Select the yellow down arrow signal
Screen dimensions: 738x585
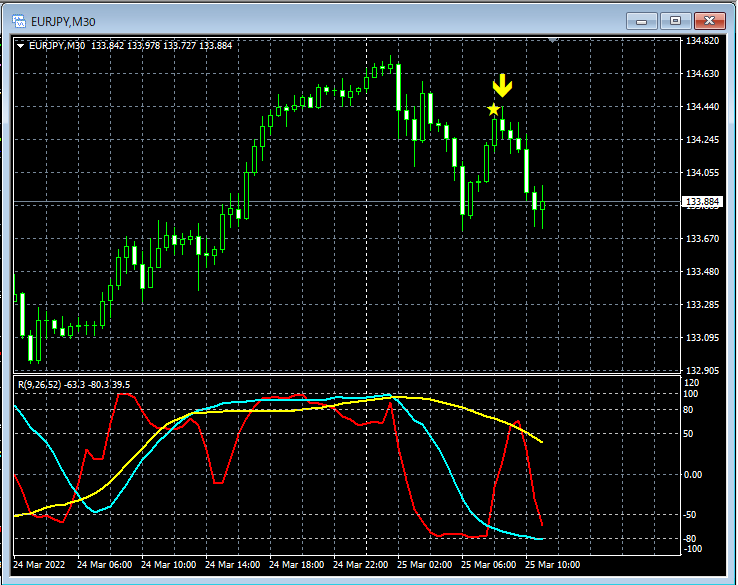502,85
